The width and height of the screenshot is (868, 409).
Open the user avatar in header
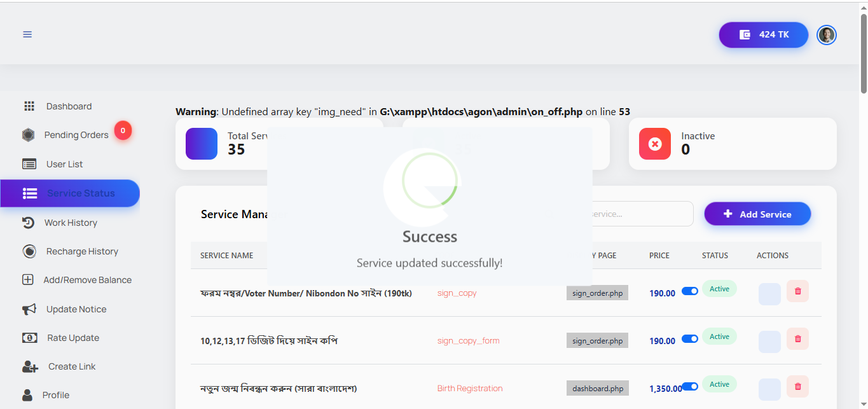click(x=826, y=35)
